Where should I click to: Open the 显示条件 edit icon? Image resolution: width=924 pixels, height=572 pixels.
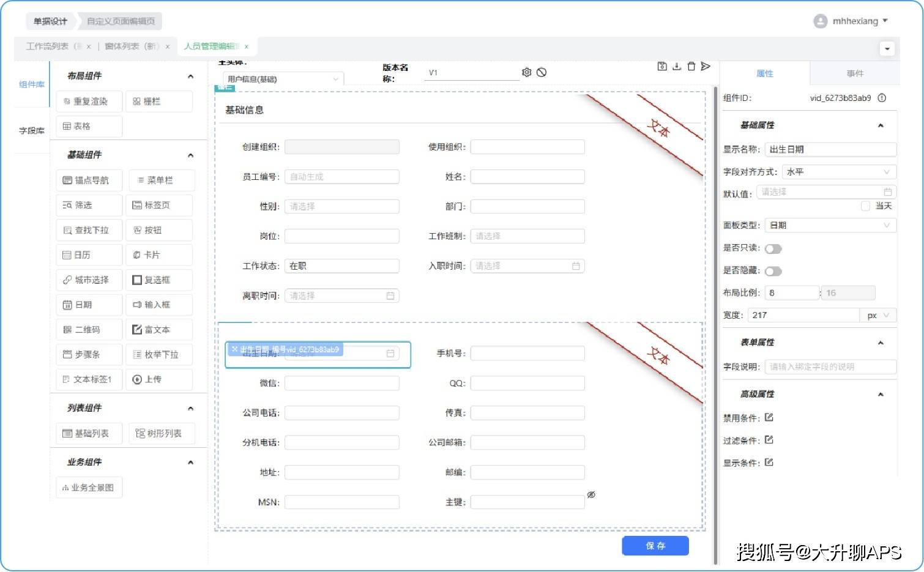[x=769, y=462]
